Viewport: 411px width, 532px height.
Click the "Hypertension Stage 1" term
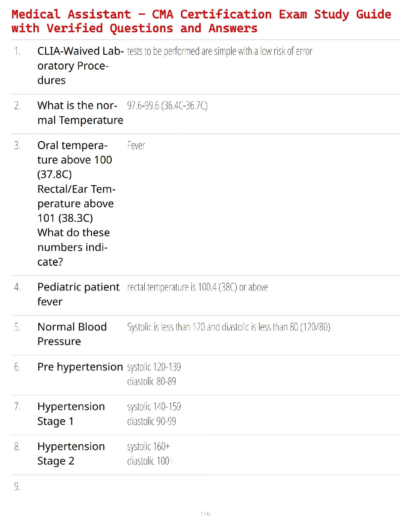[71, 413]
